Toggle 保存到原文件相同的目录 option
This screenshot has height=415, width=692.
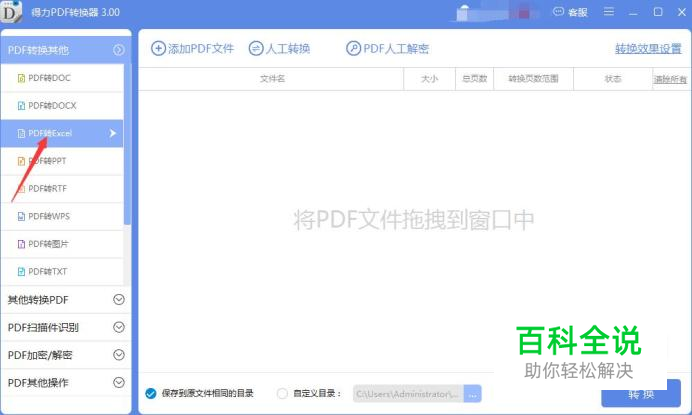150,393
